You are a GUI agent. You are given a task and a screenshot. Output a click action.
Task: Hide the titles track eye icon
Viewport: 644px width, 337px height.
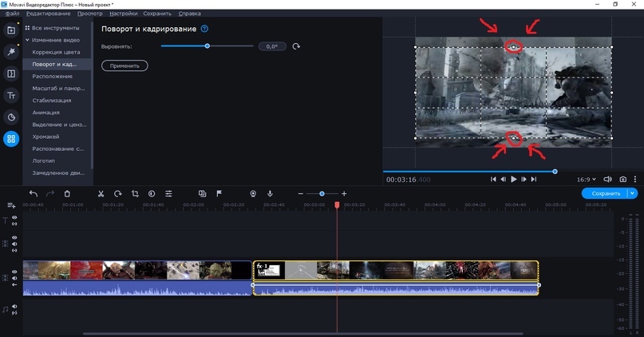click(x=14, y=217)
